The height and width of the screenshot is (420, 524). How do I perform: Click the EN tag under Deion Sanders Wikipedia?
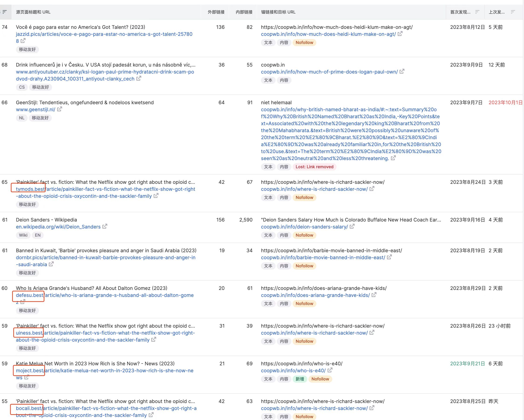(38, 235)
